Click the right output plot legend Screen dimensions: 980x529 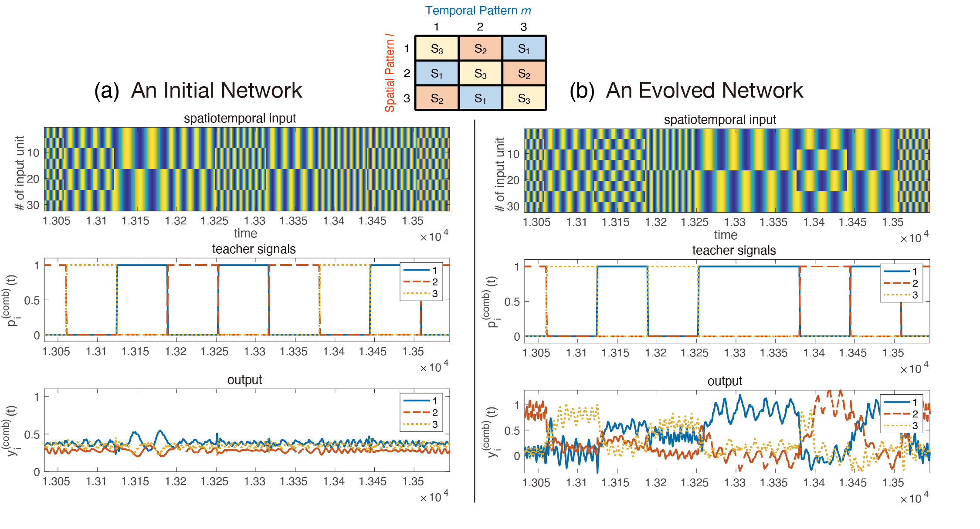click(x=901, y=414)
